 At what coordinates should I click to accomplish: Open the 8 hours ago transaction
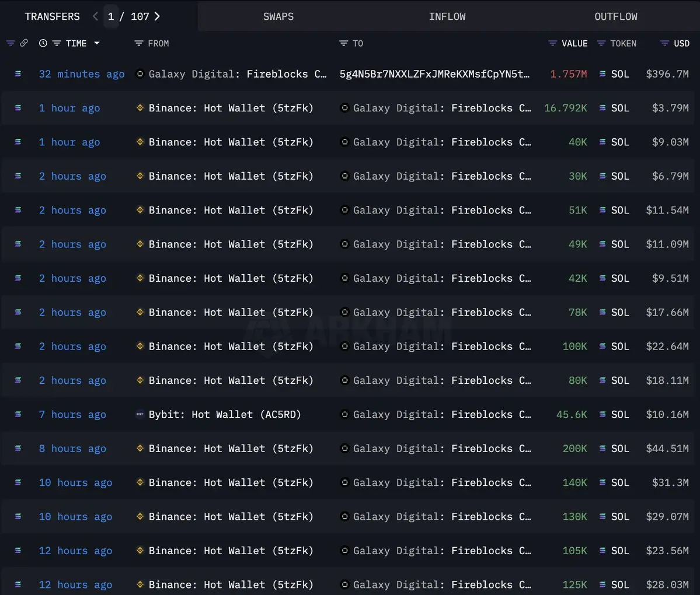point(72,449)
